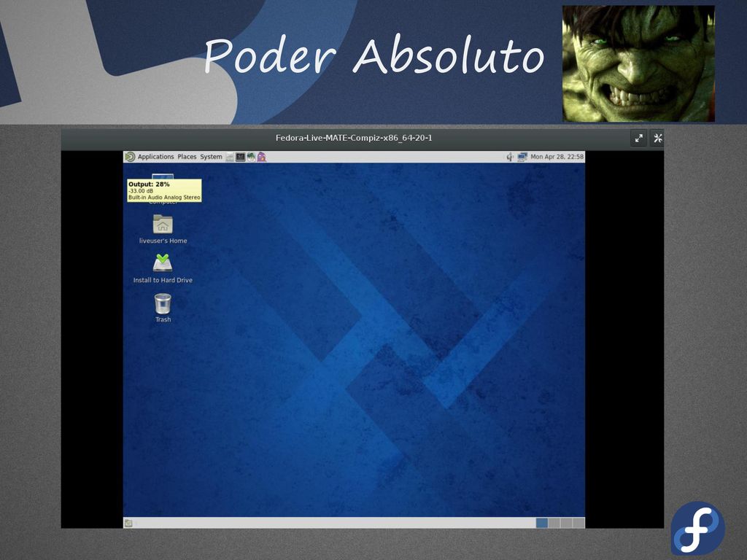Open the Applications menu

coord(155,157)
